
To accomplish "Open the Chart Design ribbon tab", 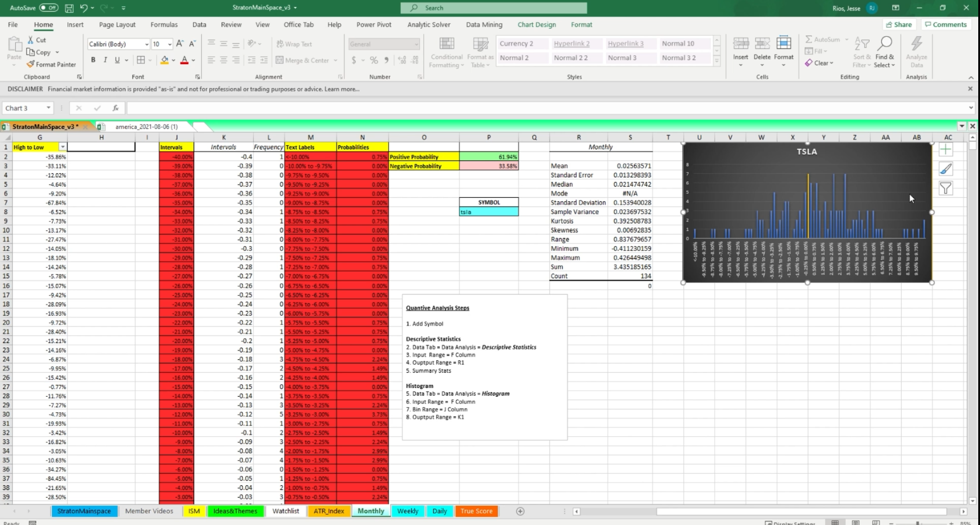I will coord(536,24).
